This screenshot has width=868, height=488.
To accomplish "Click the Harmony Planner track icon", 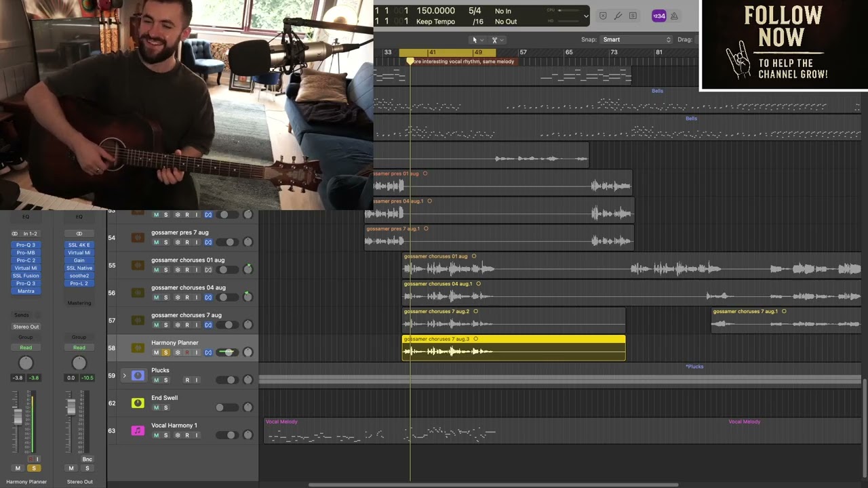I will point(138,348).
